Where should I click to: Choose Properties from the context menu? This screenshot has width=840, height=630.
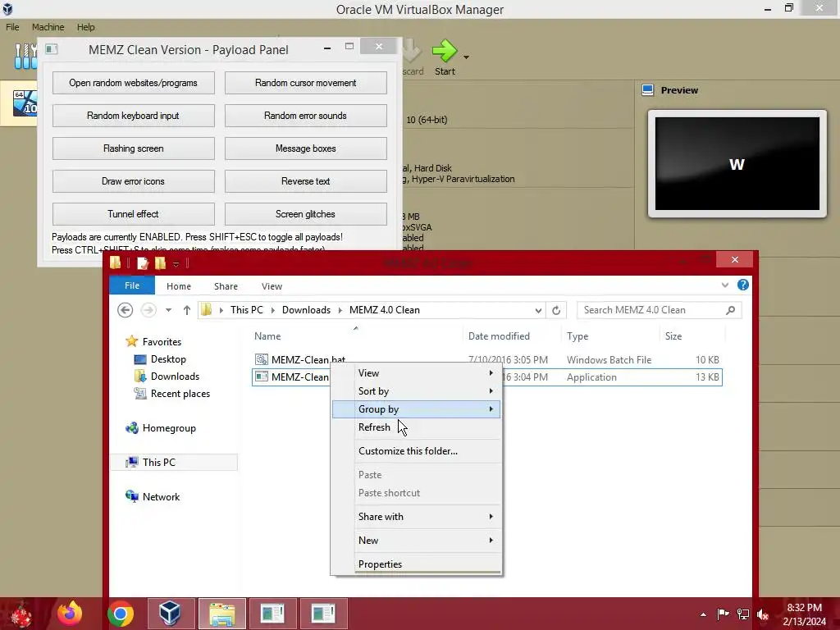pyautogui.click(x=416, y=564)
